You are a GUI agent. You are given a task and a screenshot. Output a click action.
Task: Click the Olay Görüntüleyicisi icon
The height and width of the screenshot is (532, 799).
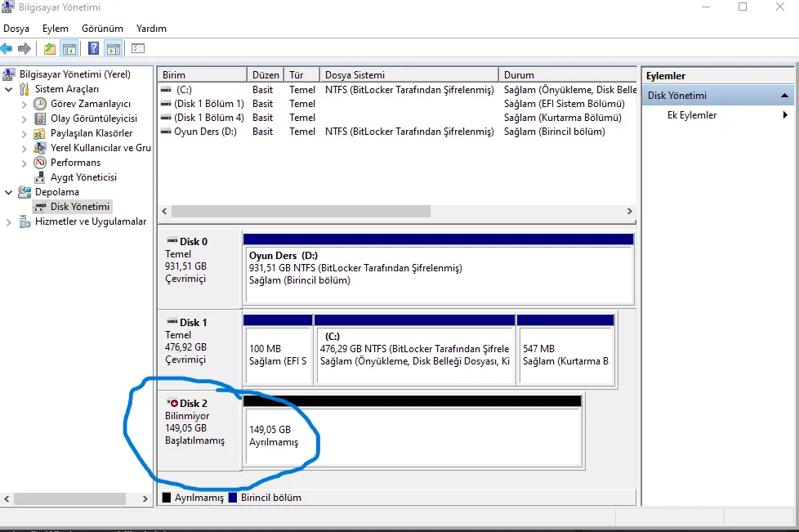click(40, 118)
